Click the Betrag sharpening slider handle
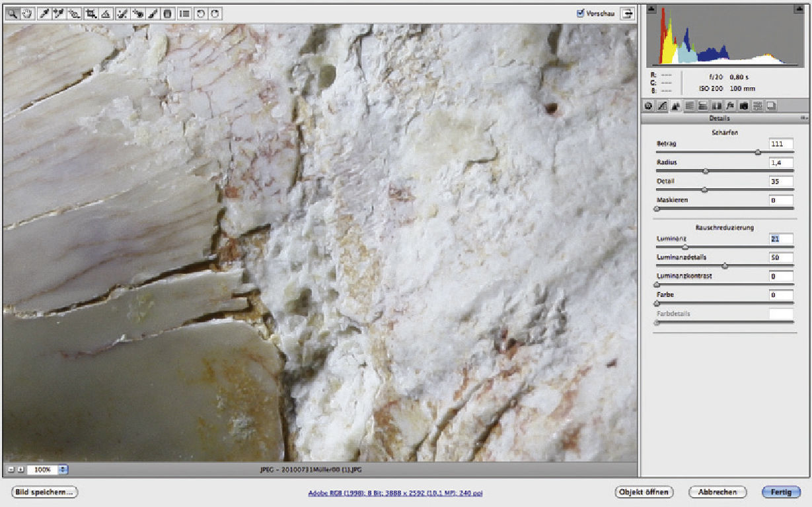Viewport: 812px width, 507px height. tap(758, 152)
